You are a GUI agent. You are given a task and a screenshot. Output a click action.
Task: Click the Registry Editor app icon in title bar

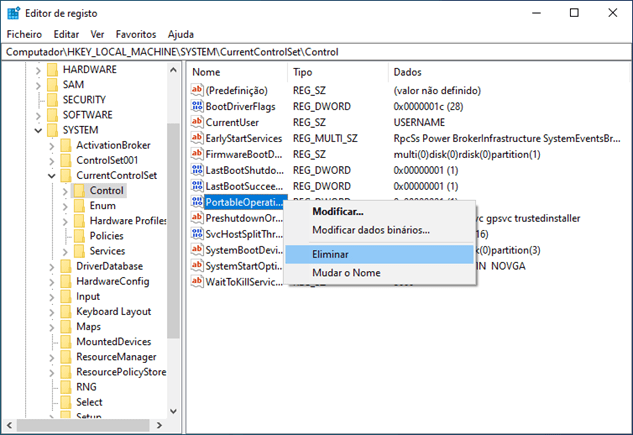click(x=12, y=12)
